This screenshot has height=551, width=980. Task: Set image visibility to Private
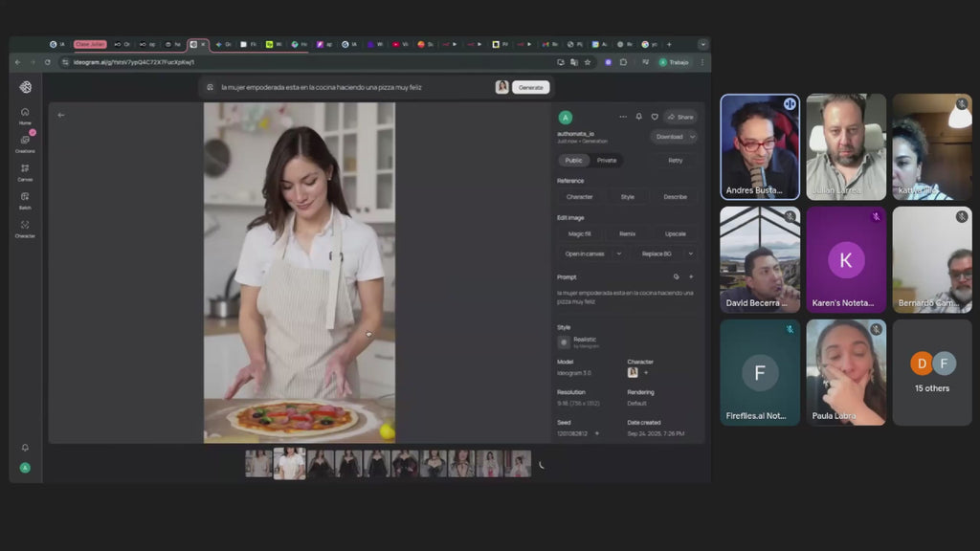tap(607, 160)
